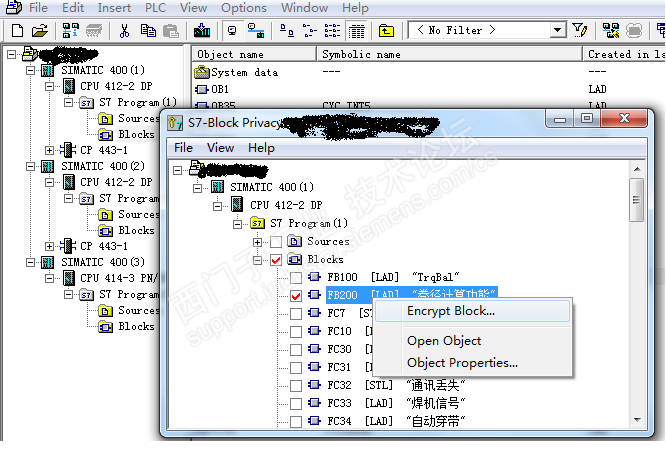Collapse SIMATIC 400(1) in main tree
This screenshot has height=465, width=666.
(30, 70)
